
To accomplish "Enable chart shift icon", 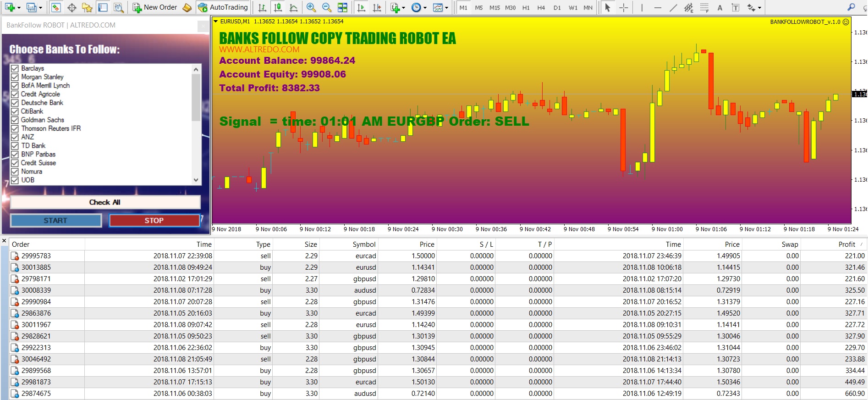I will coord(377,7).
